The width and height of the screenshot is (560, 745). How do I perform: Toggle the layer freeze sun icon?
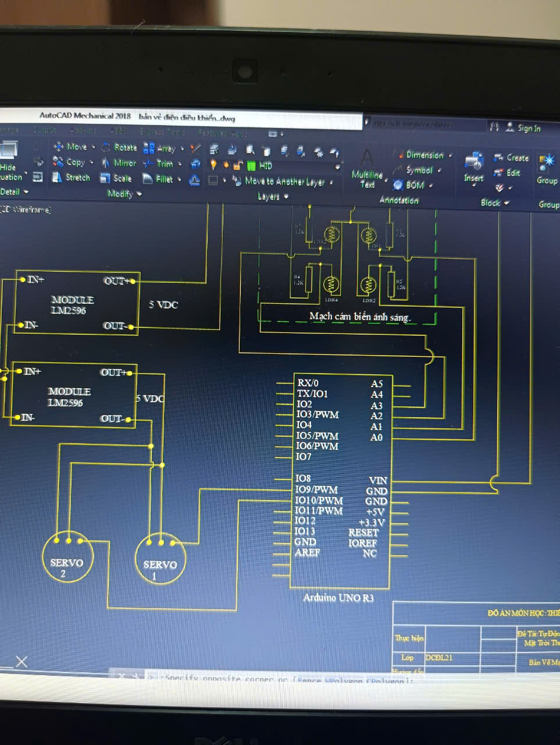[226, 166]
